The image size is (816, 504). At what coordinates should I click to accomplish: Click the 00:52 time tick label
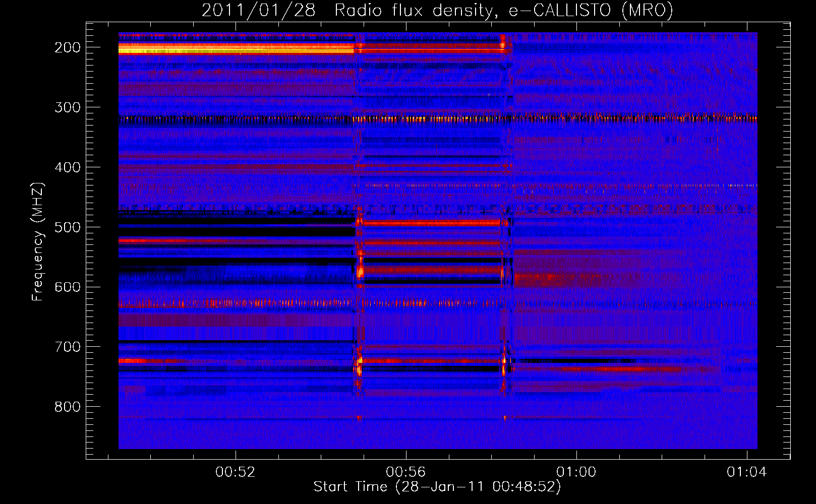(236, 472)
